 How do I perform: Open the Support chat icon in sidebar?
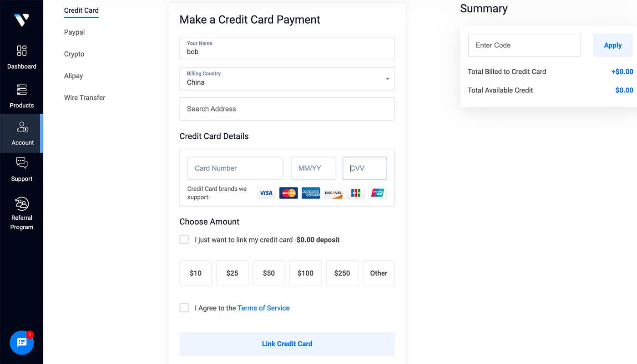[21, 163]
